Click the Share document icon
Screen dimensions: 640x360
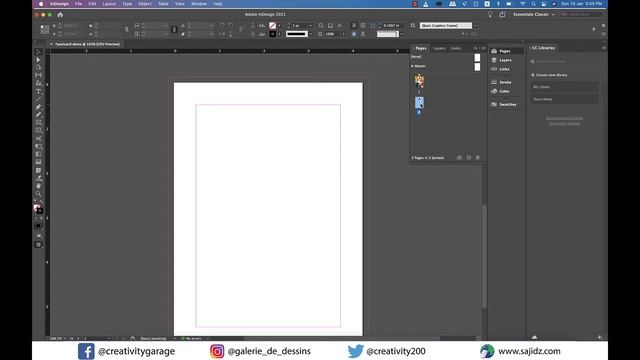click(x=502, y=14)
